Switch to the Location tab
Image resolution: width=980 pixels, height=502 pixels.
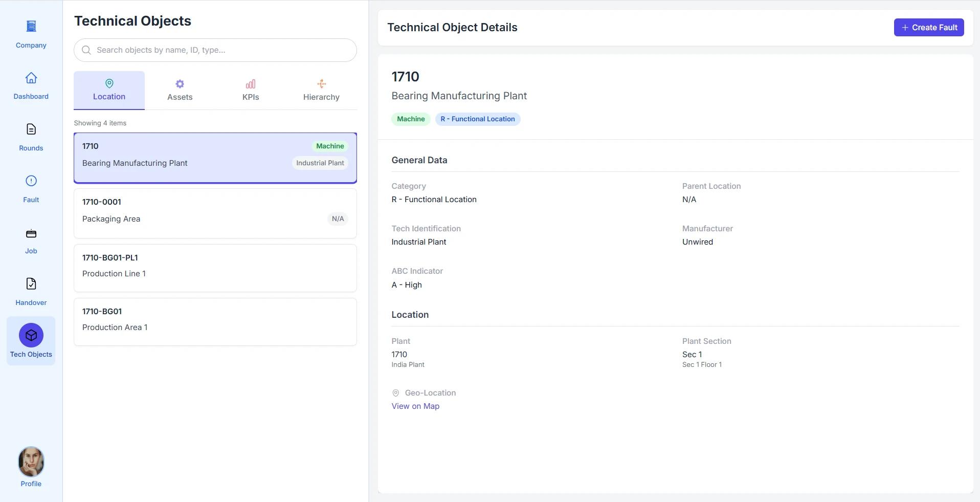[x=109, y=91]
